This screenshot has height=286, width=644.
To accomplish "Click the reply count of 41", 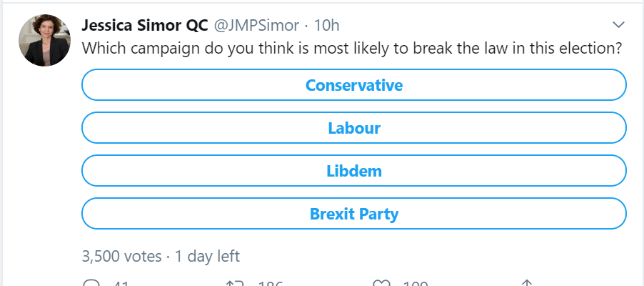I will [120, 284].
